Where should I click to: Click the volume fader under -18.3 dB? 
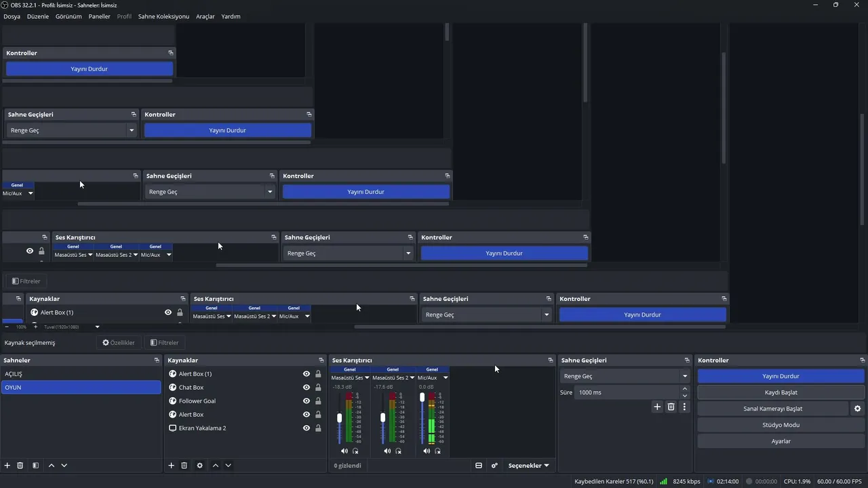point(340,418)
